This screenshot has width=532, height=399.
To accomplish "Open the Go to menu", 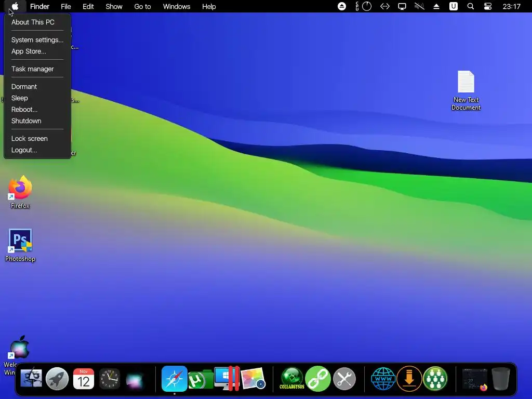I will [142, 6].
